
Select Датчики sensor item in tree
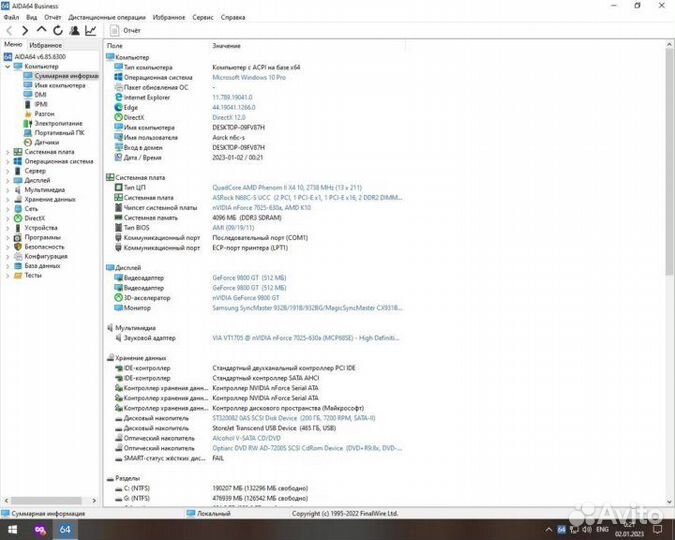coord(46,142)
